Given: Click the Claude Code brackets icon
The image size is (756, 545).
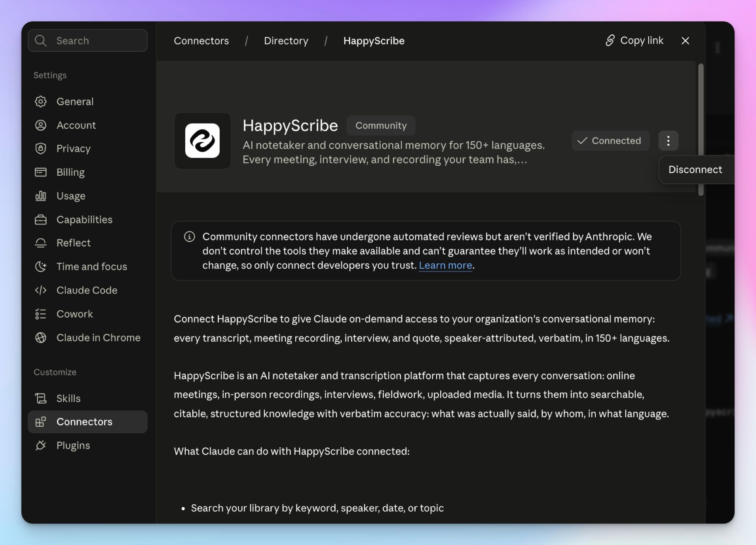Looking at the screenshot, I should [x=41, y=290].
